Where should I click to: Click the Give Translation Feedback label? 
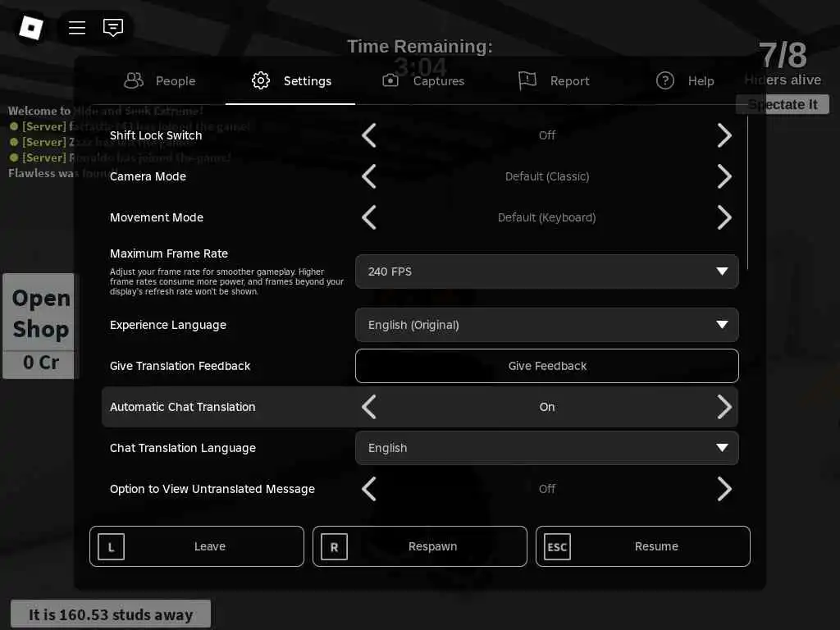[180, 366]
